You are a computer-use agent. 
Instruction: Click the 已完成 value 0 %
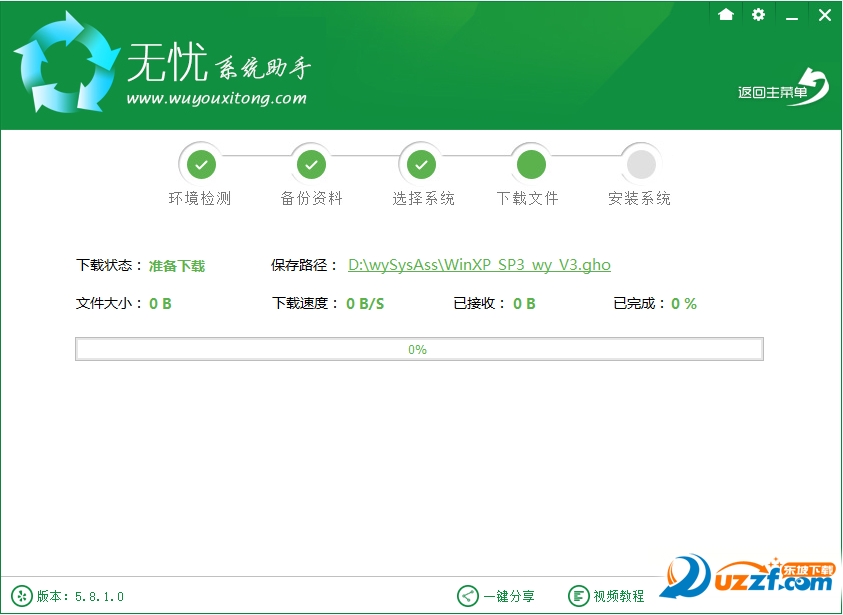click(x=684, y=304)
